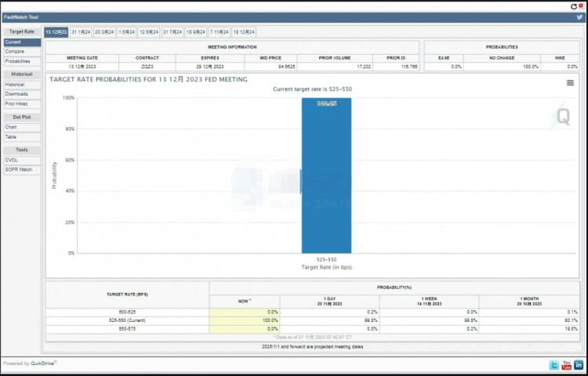The height and width of the screenshot is (376, 588).
Task: Select the 31 7月24 meeting tab
Action: tap(172, 32)
